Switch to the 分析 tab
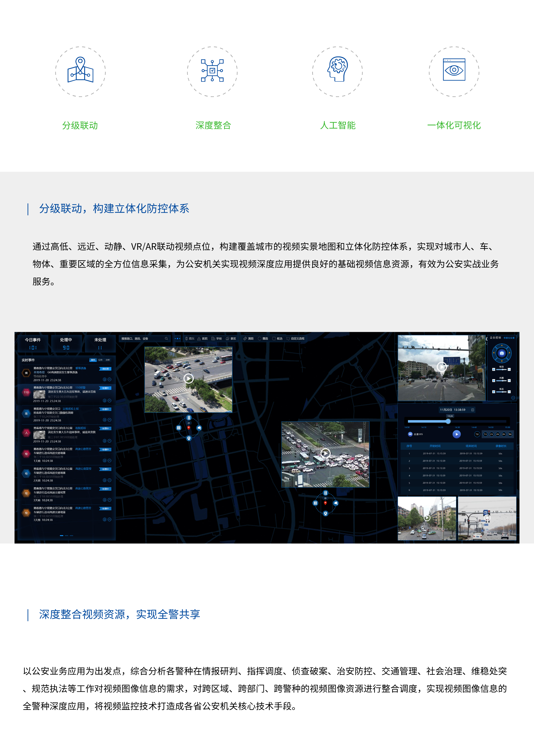 click(108, 360)
